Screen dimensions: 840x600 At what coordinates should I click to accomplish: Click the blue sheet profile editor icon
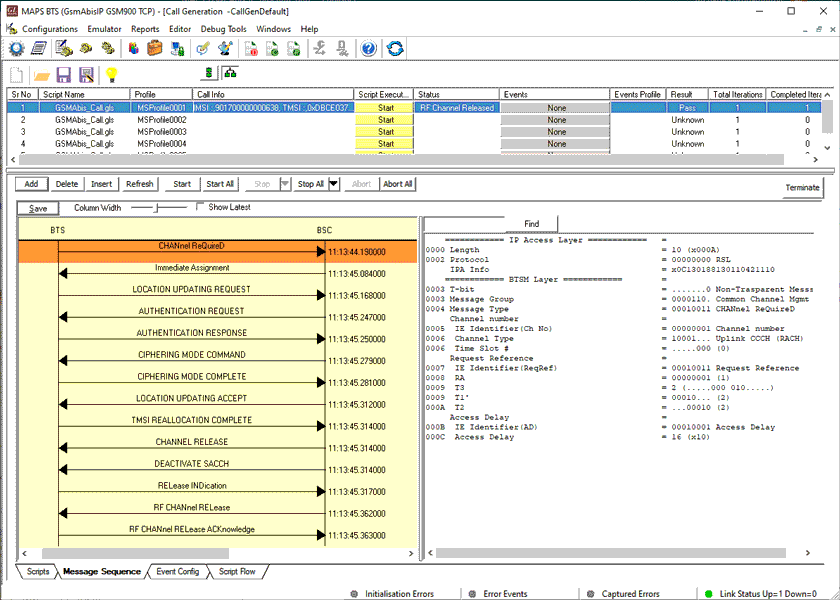(39, 49)
